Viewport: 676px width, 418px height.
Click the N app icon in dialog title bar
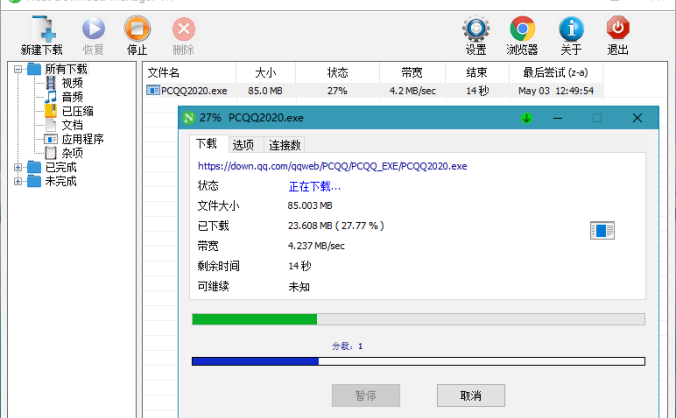(x=189, y=118)
